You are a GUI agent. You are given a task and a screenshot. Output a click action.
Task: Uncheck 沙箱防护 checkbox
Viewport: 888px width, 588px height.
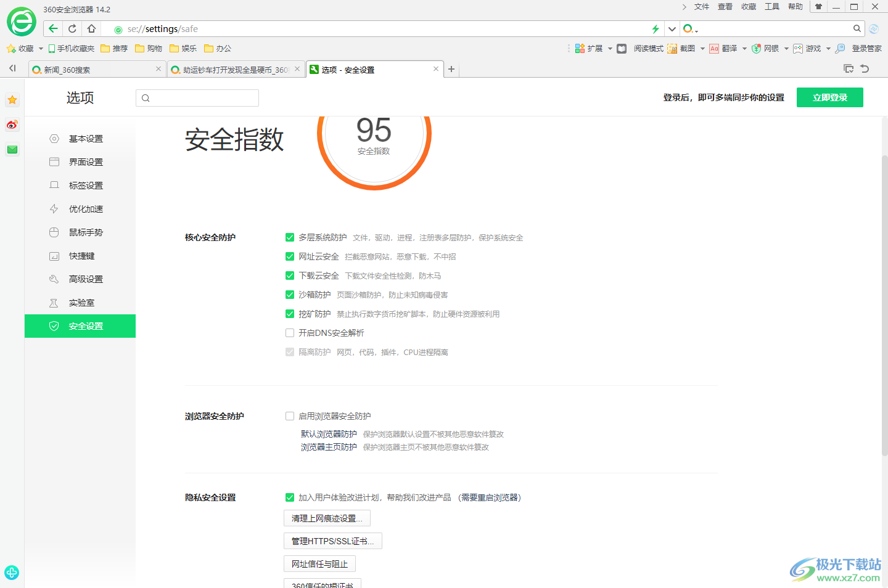(x=290, y=295)
